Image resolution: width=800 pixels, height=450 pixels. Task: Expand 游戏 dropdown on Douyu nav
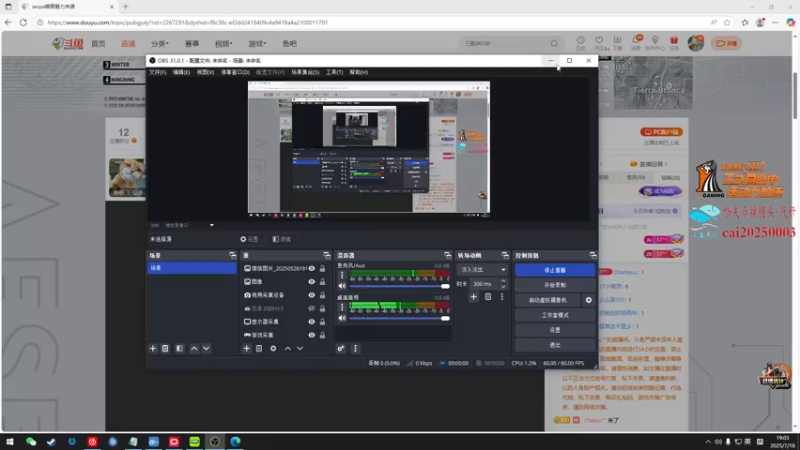click(257, 44)
